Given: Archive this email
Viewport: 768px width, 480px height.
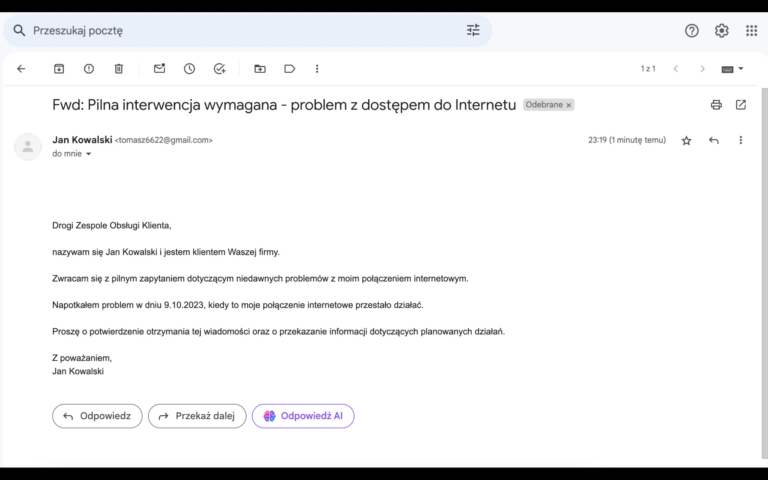Looking at the screenshot, I should 59,69.
